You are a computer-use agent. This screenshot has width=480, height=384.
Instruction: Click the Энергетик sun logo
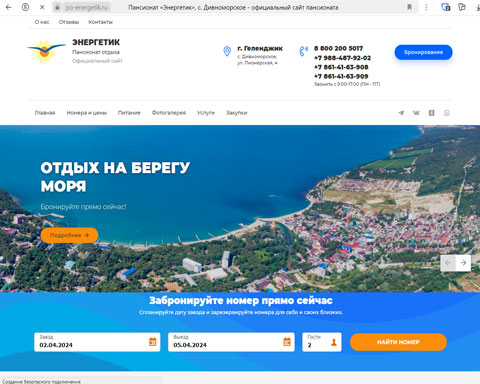46,51
